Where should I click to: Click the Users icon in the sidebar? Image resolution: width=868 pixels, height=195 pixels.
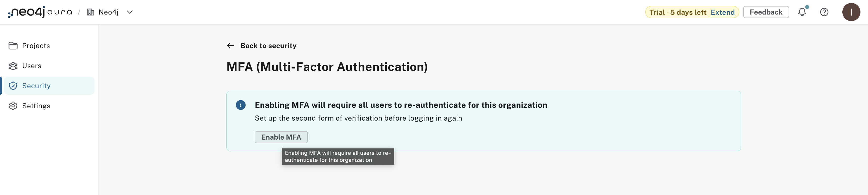point(13,66)
